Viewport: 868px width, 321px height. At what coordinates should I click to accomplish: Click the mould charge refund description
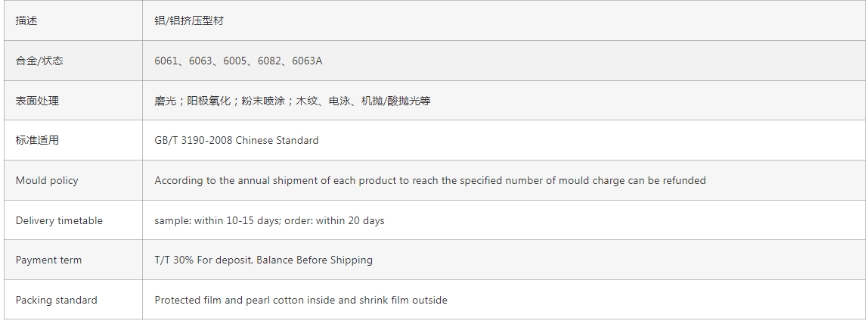click(x=430, y=180)
